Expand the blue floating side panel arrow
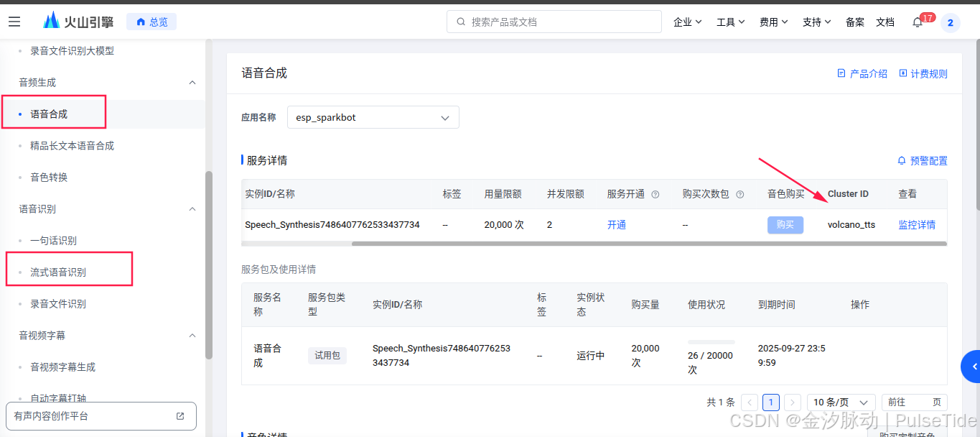The image size is (980, 437). 971,367
